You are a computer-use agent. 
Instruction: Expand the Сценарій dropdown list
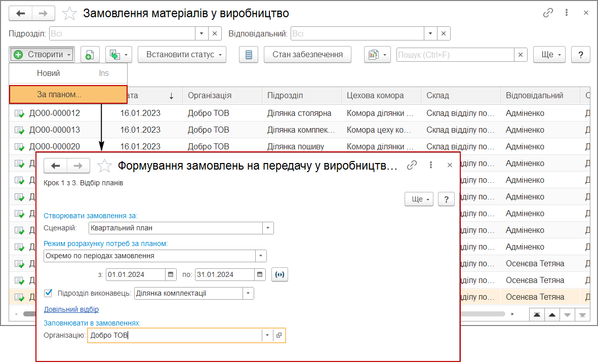pos(268,228)
